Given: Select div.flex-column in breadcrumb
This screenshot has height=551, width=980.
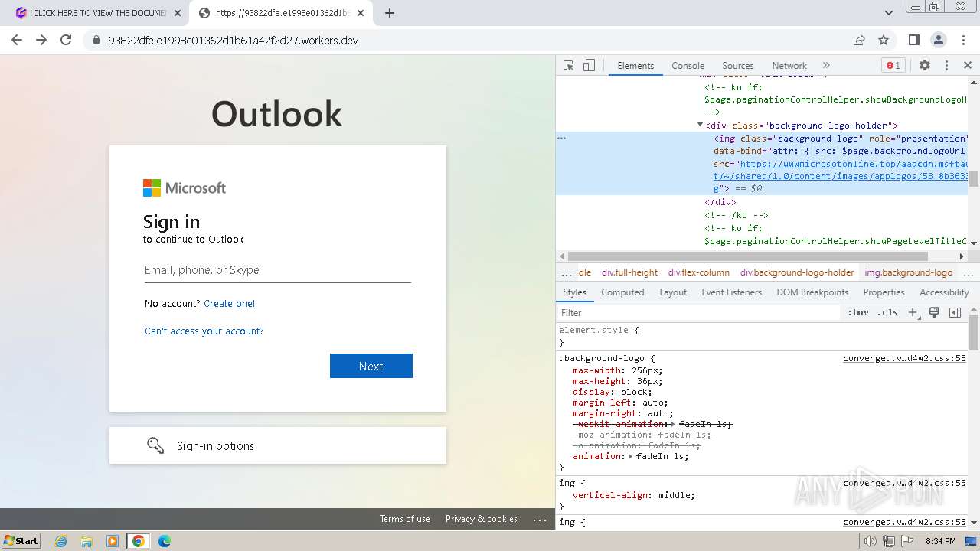Looking at the screenshot, I should [x=698, y=272].
